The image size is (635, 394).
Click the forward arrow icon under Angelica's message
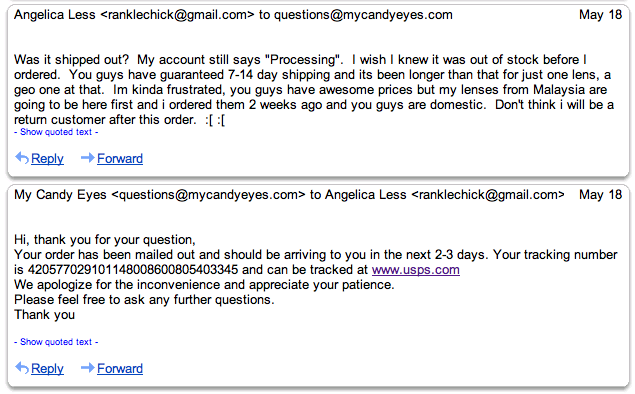tap(88, 158)
